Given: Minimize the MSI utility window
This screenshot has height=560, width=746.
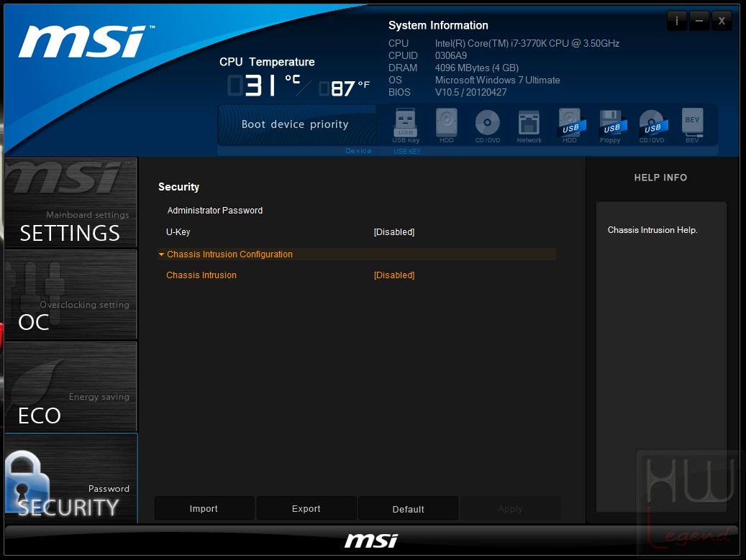Looking at the screenshot, I should [699, 20].
